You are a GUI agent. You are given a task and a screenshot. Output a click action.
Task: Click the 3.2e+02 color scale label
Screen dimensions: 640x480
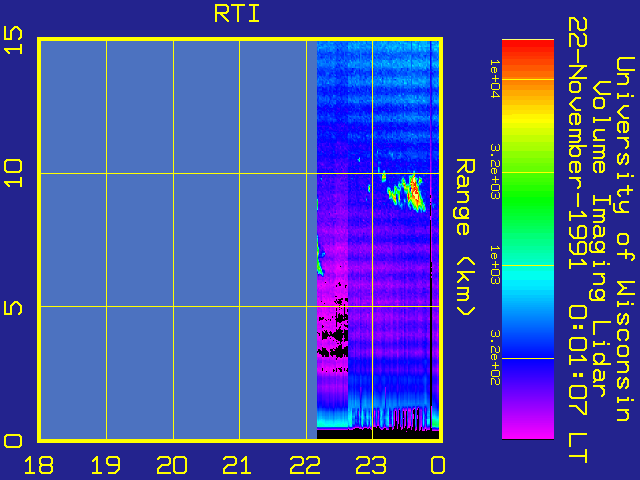point(495,358)
